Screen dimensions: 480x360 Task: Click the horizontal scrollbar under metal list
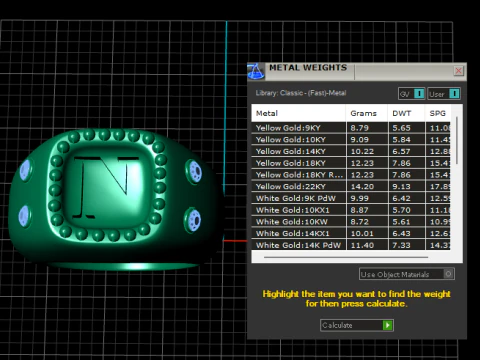click(x=346, y=257)
